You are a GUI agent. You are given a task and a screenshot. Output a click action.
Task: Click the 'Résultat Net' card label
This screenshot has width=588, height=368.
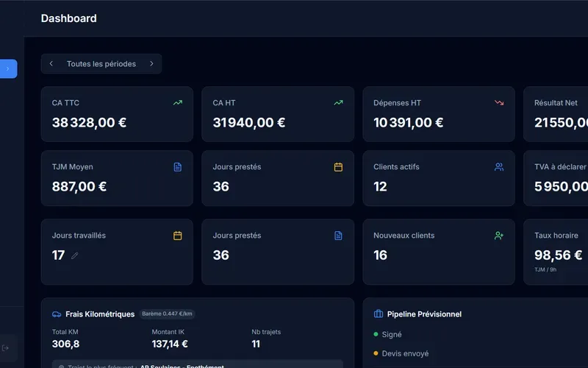click(556, 103)
